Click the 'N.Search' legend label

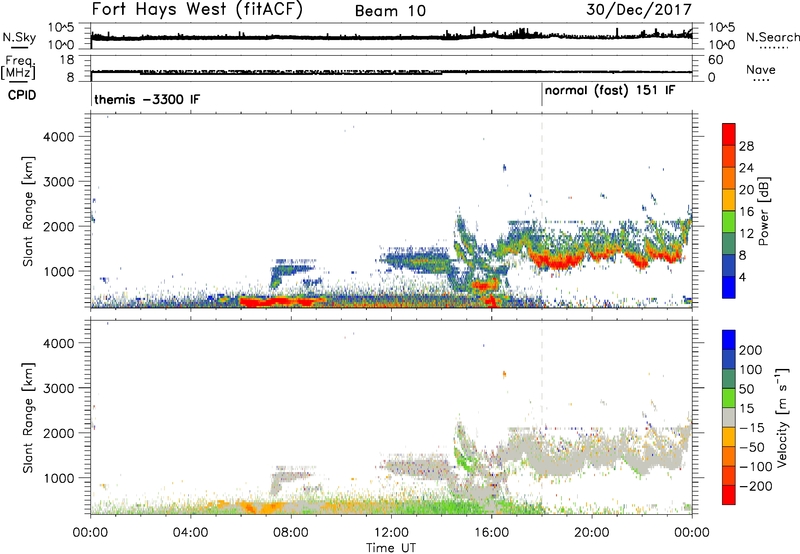click(x=773, y=37)
